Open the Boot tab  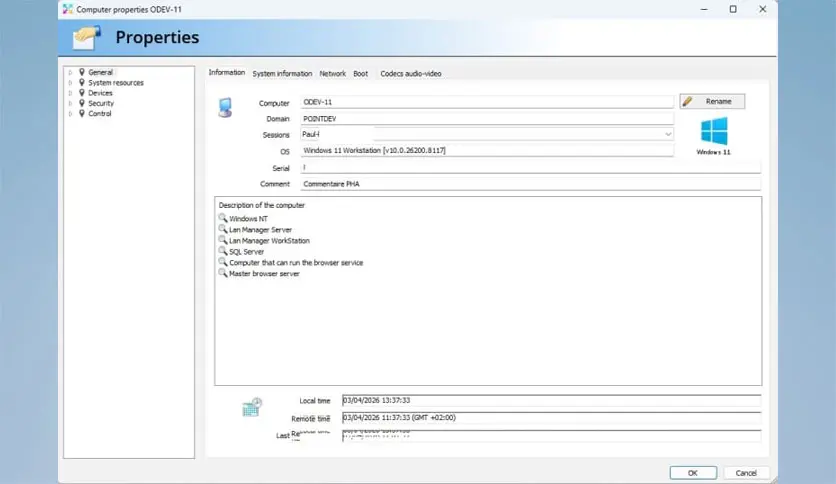[x=360, y=74]
